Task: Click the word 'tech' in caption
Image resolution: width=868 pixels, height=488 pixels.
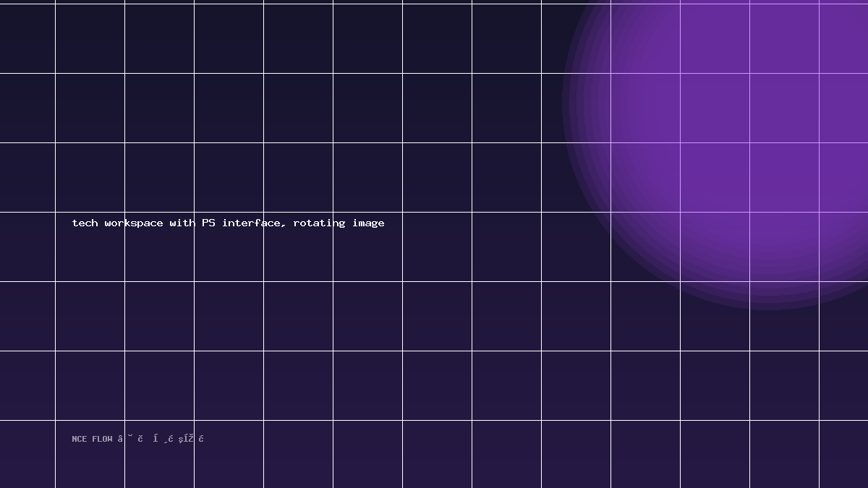Action: 85,223
